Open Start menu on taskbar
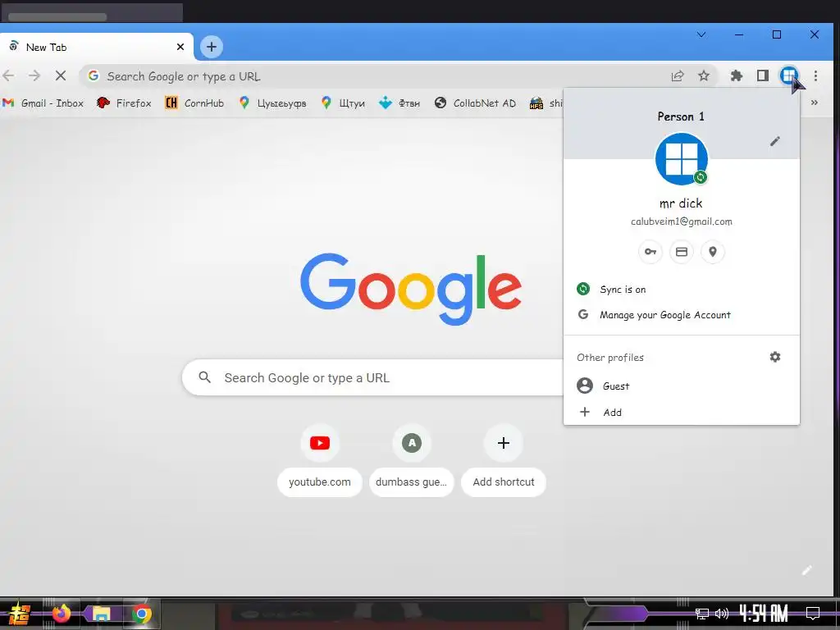 click(x=20, y=614)
